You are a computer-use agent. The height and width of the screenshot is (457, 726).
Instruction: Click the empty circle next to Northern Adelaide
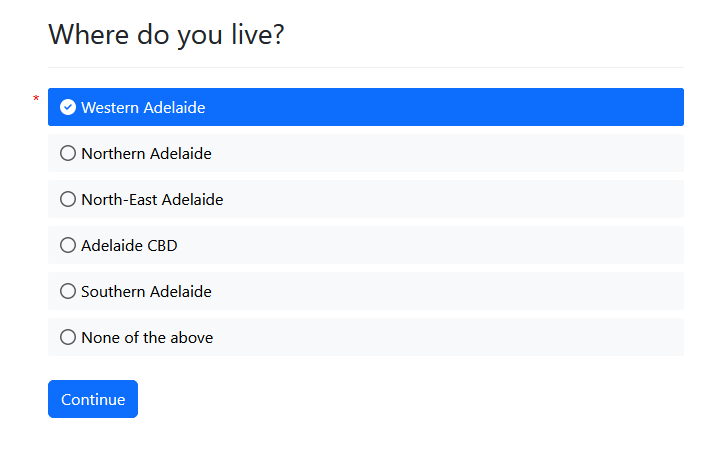pos(68,154)
